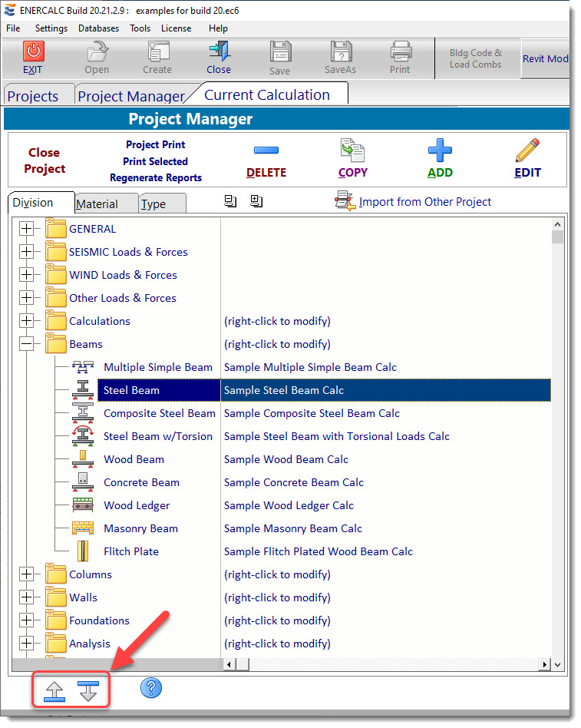
Task: Switch to the Material tab
Action: click(97, 204)
